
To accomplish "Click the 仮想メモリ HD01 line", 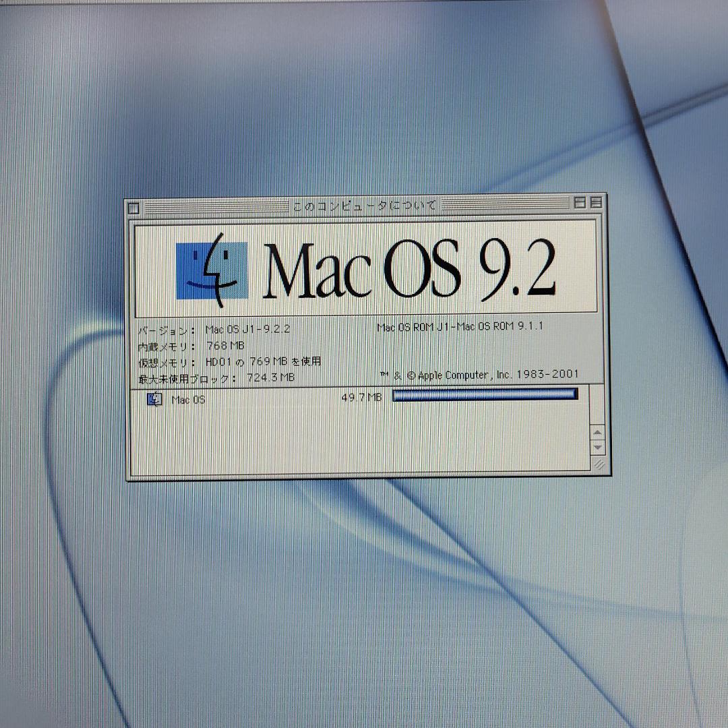I will [229, 361].
